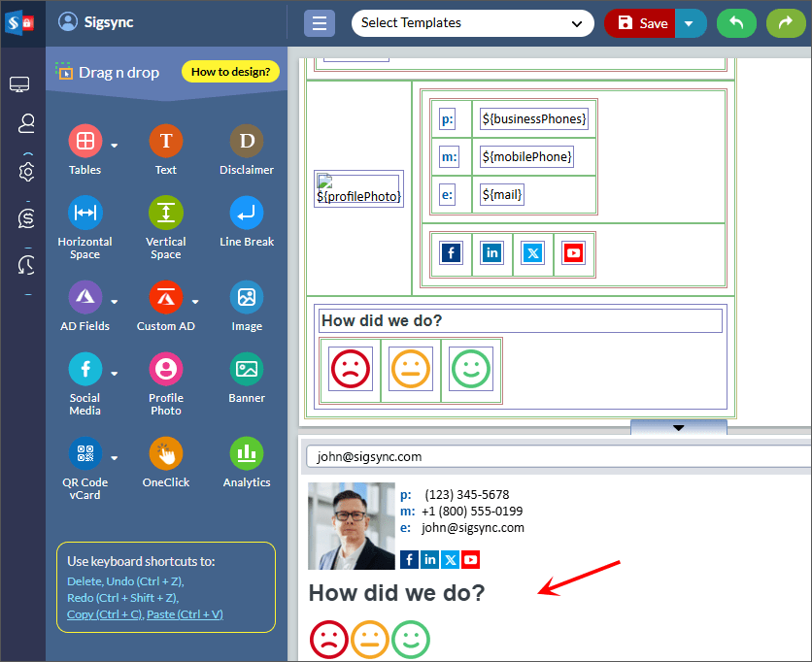
Task: Add a Disclaimer element
Action: pos(247,142)
